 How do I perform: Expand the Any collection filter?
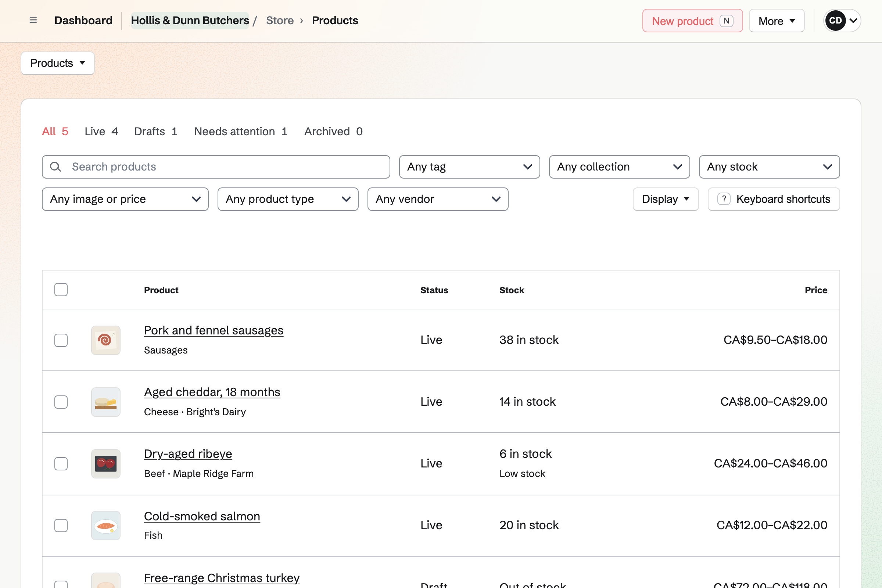point(620,167)
